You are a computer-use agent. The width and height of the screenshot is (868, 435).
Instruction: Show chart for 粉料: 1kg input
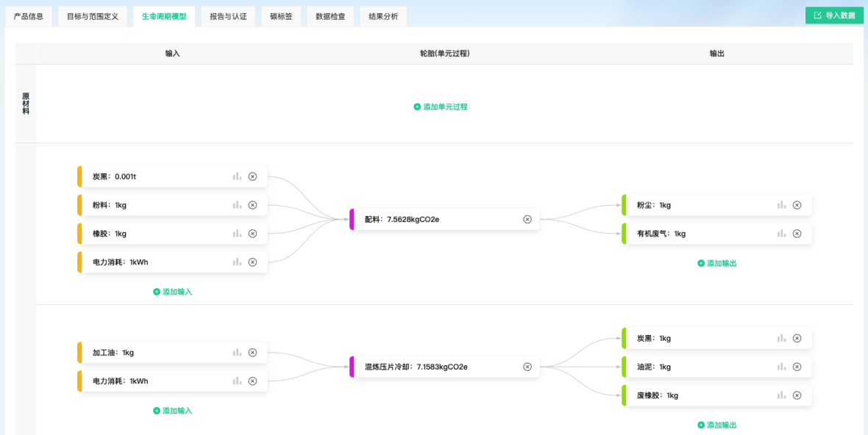[238, 205]
